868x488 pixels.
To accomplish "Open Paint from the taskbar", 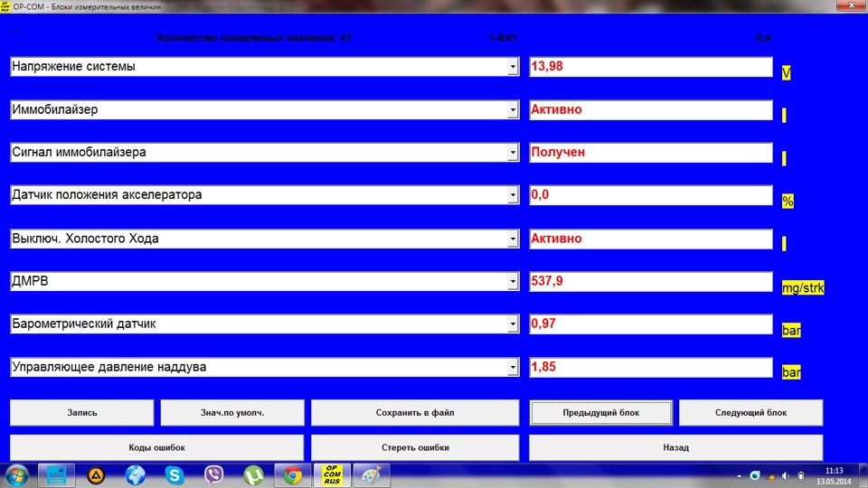I will pos(372,475).
